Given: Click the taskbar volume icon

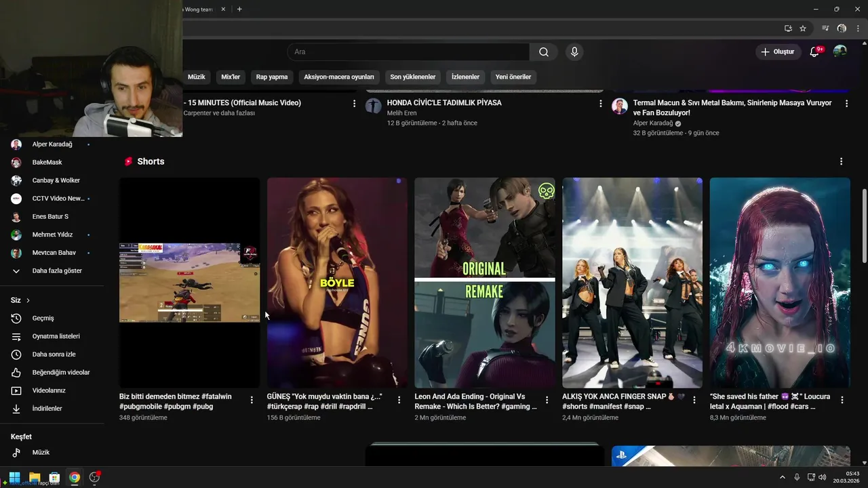Looking at the screenshot, I should tap(823, 477).
